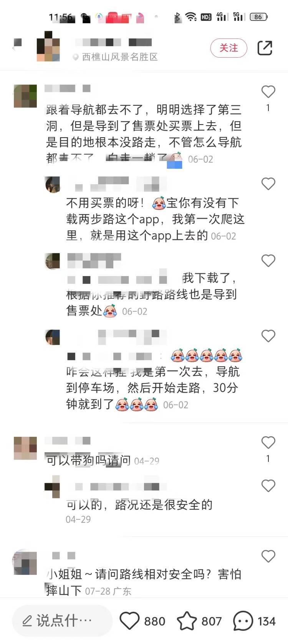The height and width of the screenshot is (644, 288).
Task: Open comments via the 134 bubble icon
Action: coord(243,621)
